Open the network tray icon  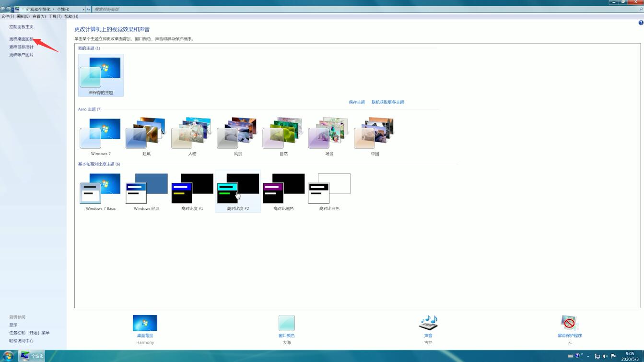[597, 356]
